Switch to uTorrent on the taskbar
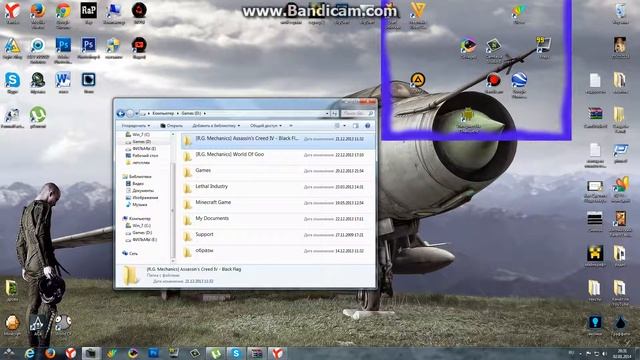The image size is (640, 360). pos(215,353)
